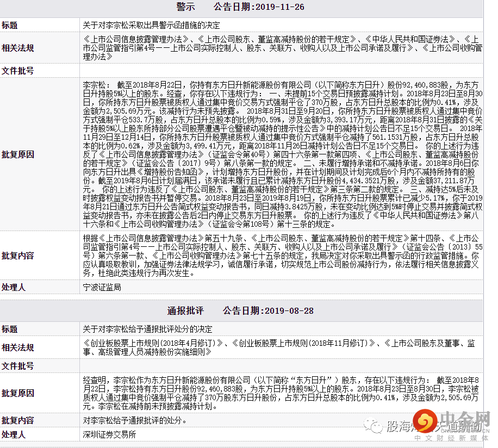Select the 通报批评 decision title about 李宗松
This screenshot has width=498, height=448.
(147, 329)
